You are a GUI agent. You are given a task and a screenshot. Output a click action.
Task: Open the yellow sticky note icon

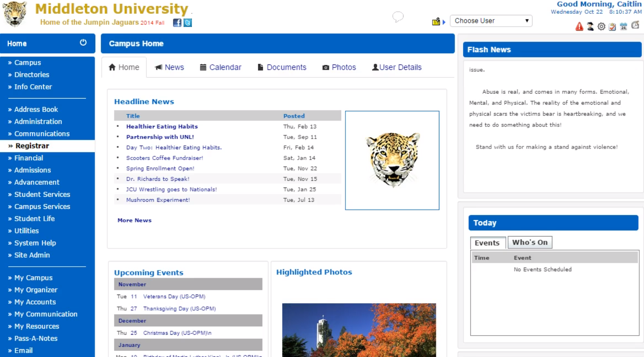click(436, 21)
